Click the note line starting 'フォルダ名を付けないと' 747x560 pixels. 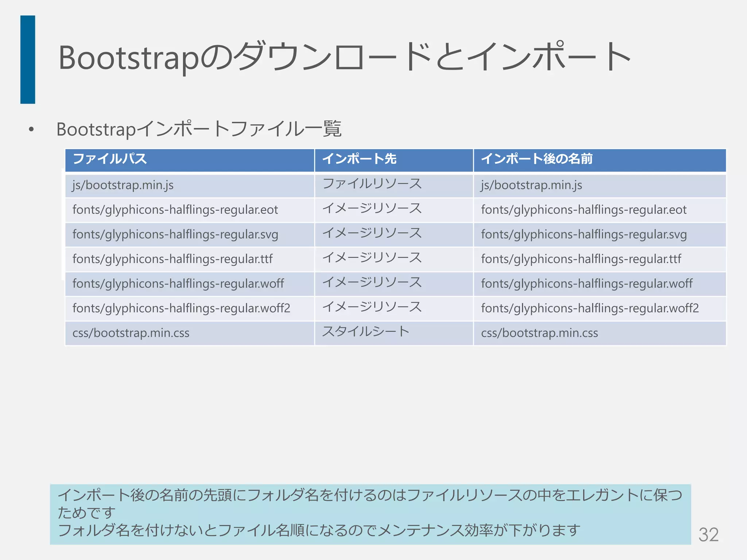point(319,530)
